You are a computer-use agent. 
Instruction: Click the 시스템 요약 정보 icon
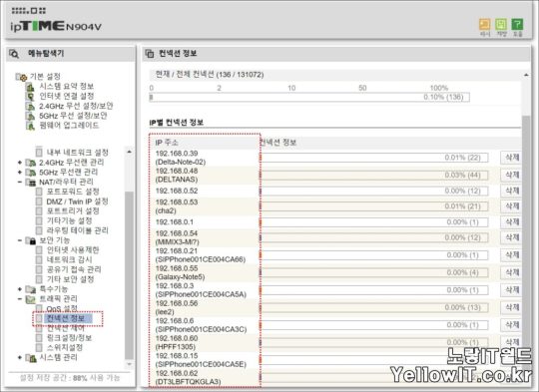tap(30, 87)
